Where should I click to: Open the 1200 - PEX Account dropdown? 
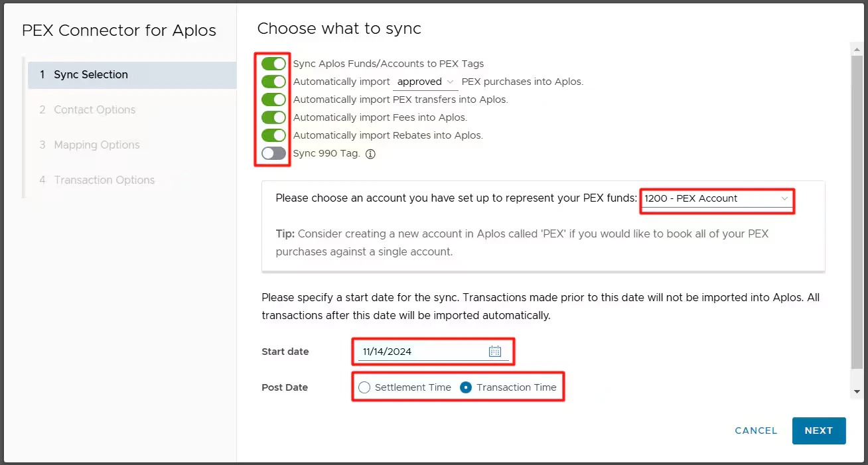tap(717, 198)
